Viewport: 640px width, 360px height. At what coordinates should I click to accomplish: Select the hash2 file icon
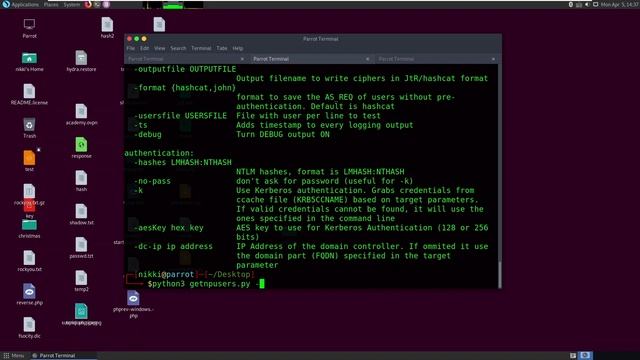[x=107, y=24]
